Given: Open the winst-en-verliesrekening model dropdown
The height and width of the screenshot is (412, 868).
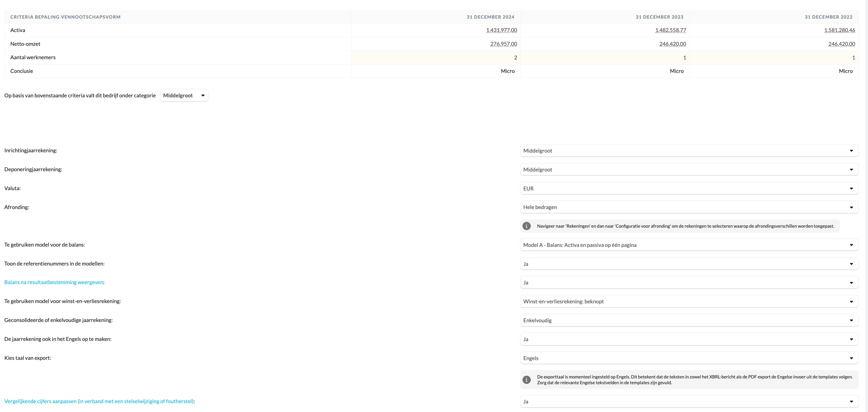Looking at the screenshot, I should click(689, 302).
